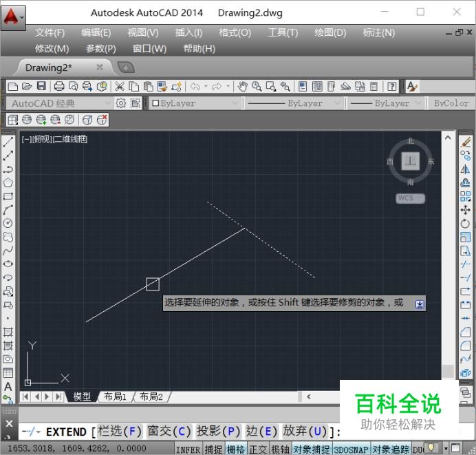The height and width of the screenshot is (455, 476).
Task: Select the Polygon draw tool
Action: pyautogui.click(x=8, y=183)
